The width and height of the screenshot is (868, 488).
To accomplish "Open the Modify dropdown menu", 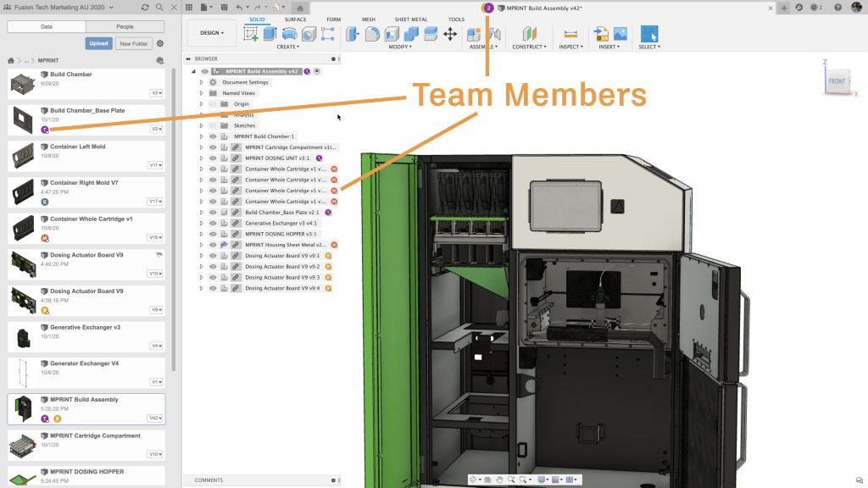I will (400, 47).
